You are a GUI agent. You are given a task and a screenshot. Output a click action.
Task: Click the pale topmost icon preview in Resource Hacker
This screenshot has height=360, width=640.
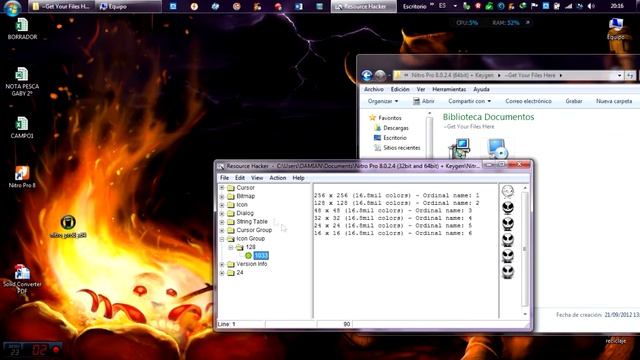[508, 191]
